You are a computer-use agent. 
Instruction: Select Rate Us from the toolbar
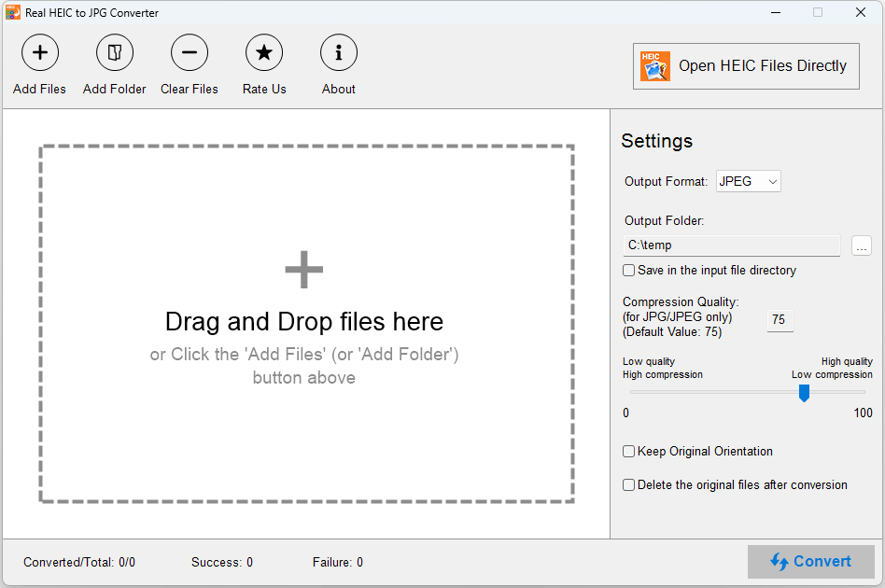click(263, 63)
